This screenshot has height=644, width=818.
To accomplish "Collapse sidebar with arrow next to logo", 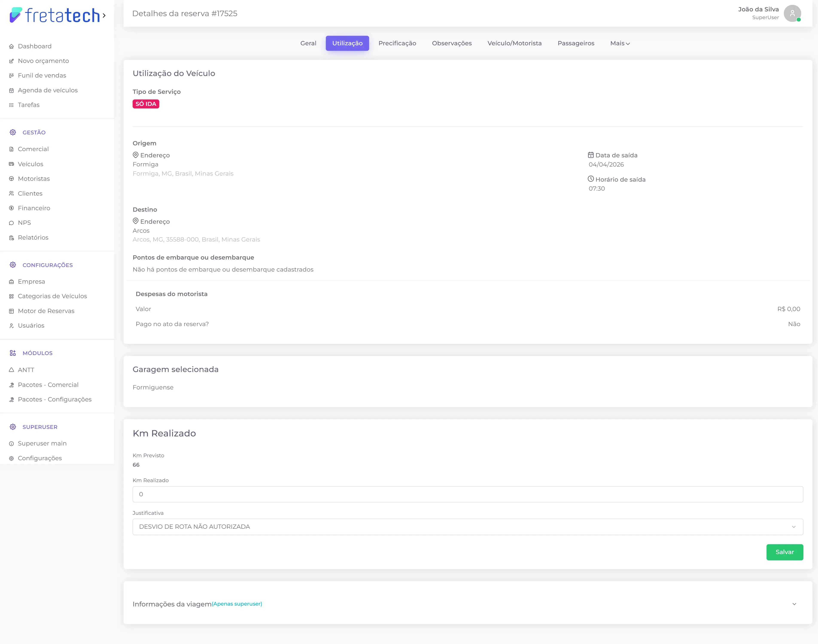I will 104,15.
